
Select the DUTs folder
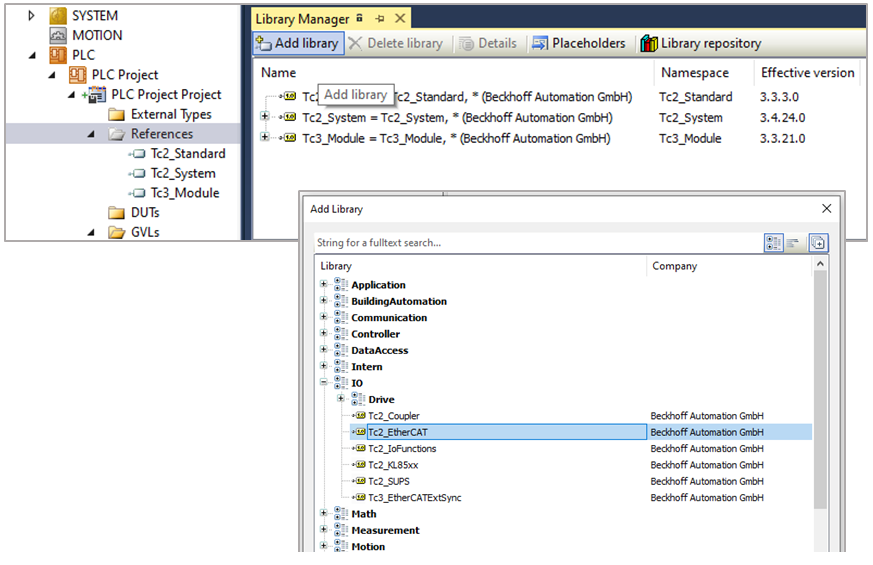click(x=145, y=213)
